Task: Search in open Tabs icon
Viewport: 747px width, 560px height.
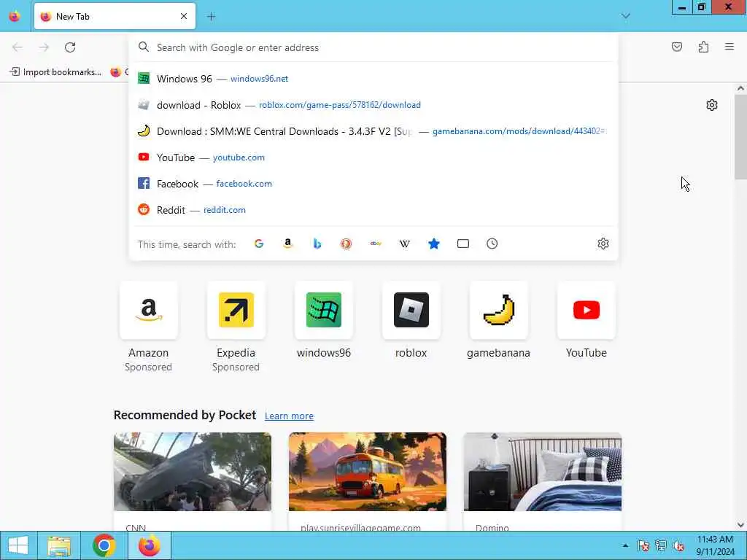Action: [x=463, y=244]
